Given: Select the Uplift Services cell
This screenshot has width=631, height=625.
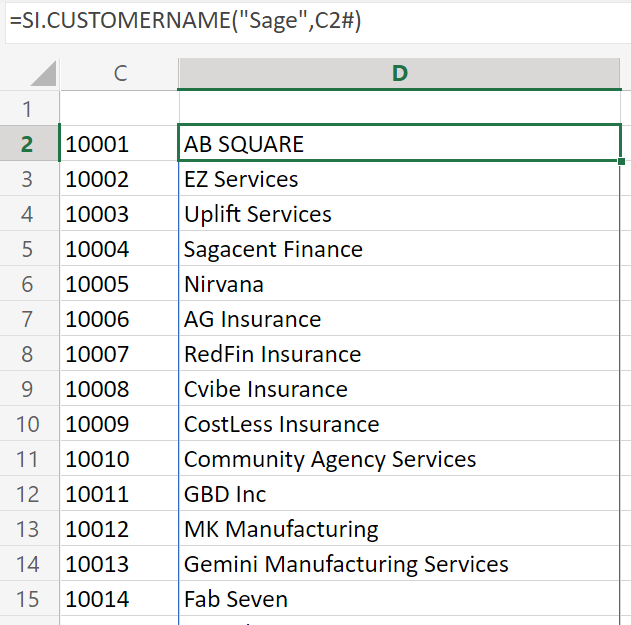Looking at the screenshot, I should 400,214.
